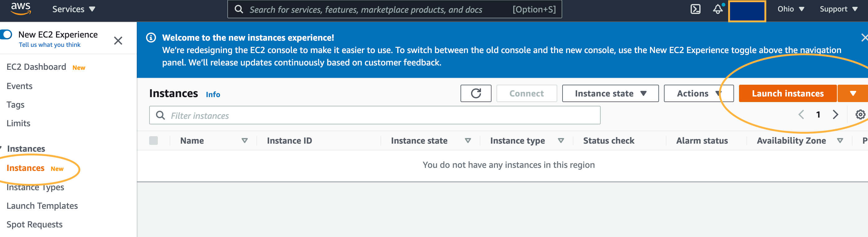Viewport: 868px width, 237px height.
Task: Click the Launch instances button
Action: click(x=787, y=93)
